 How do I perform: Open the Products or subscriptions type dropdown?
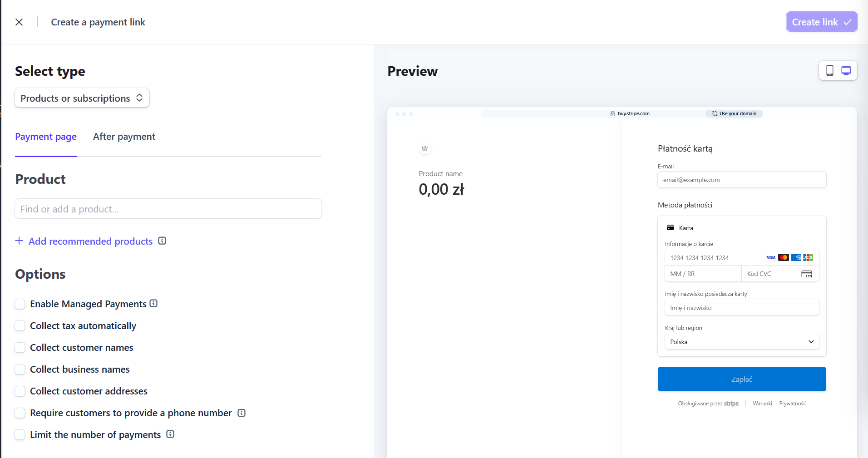tap(82, 98)
